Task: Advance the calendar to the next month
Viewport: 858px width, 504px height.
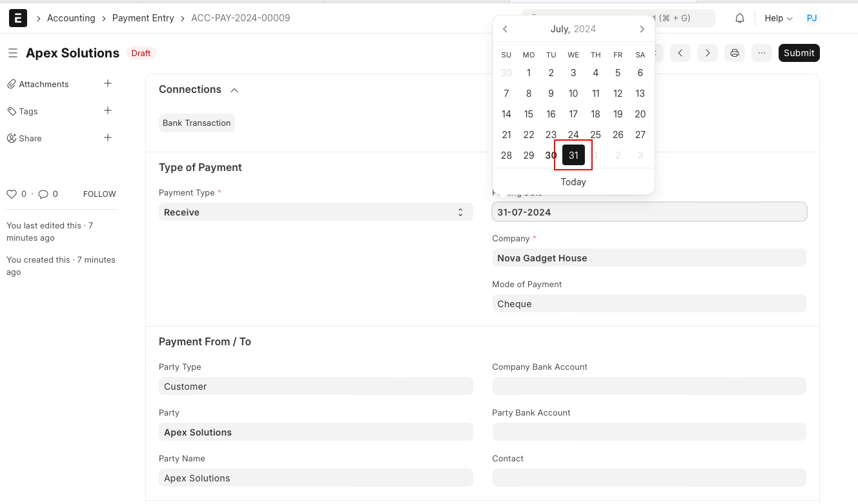Action: tap(642, 28)
